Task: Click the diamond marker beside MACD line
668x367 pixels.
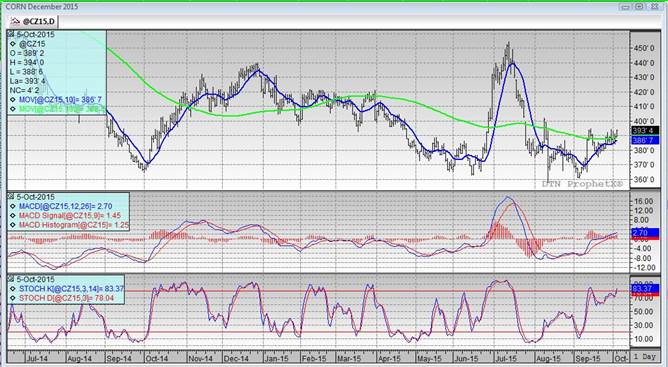Action: 13,206
